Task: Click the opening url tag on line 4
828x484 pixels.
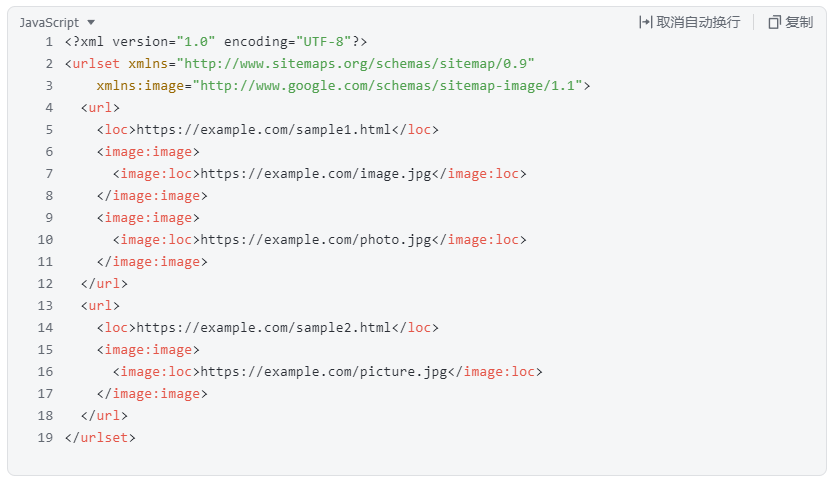Action: (x=100, y=108)
